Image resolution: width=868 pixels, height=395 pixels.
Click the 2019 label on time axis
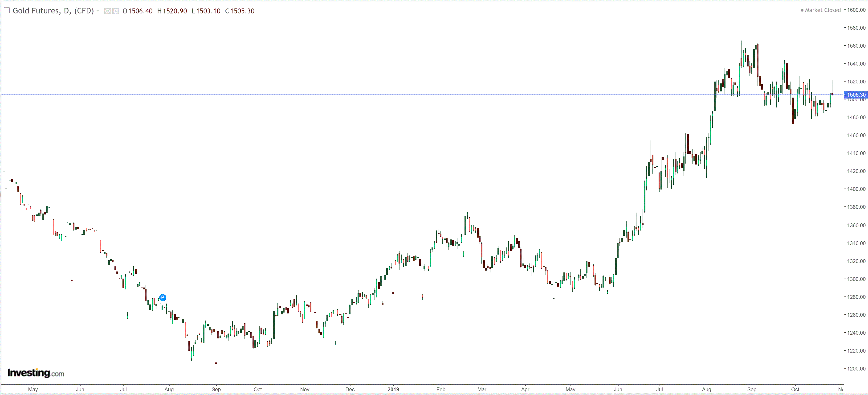coord(393,389)
